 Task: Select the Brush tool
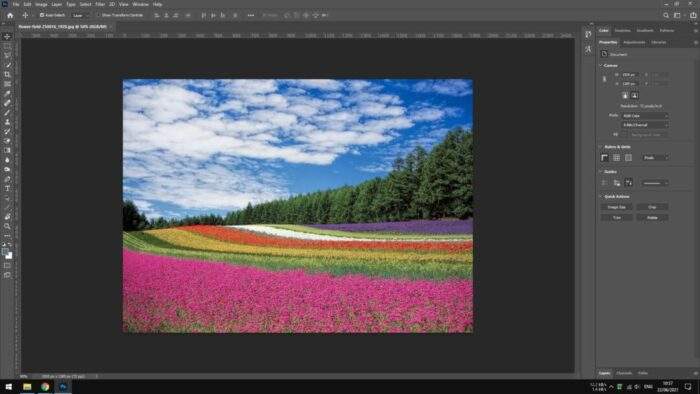click(7, 112)
